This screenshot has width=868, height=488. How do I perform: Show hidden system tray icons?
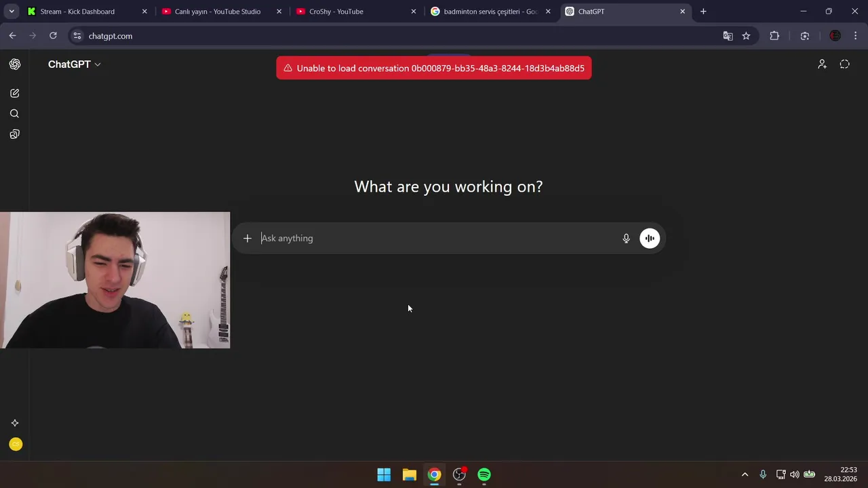pyautogui.click(x=745, y=474)
